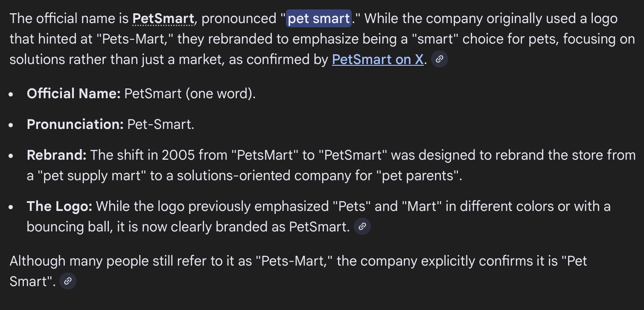This screenshot has height=310, width=644.
Task: Click the "Pet-Smart." pronunciation text
Action: (x=161, y=124)
